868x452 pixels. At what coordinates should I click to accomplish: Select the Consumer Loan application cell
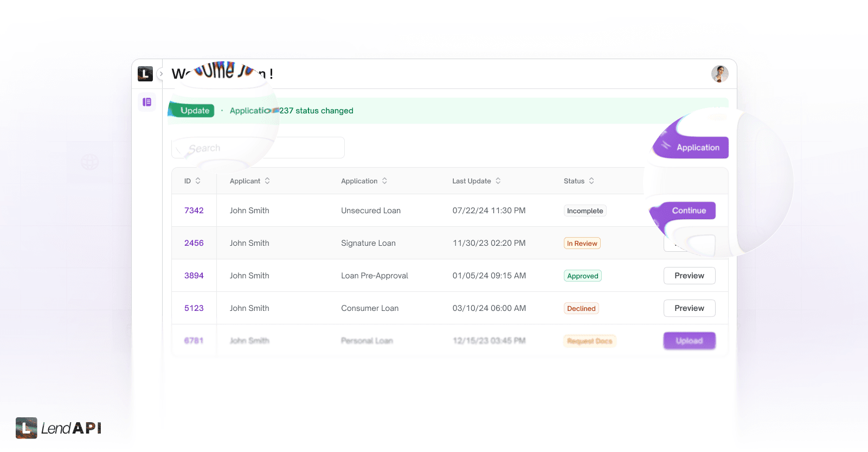coord(370,308)
